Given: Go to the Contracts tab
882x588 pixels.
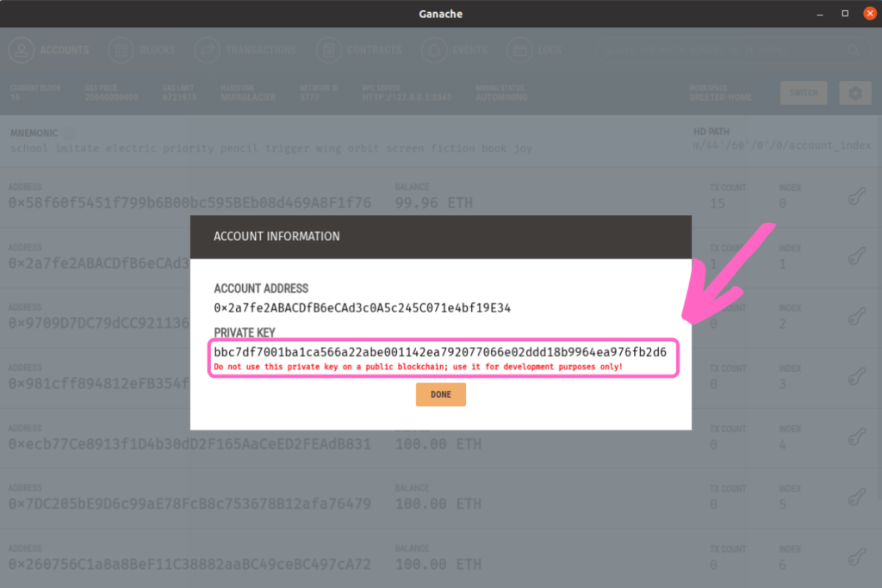Looking at the screenshot, I should tap(359, 51).
